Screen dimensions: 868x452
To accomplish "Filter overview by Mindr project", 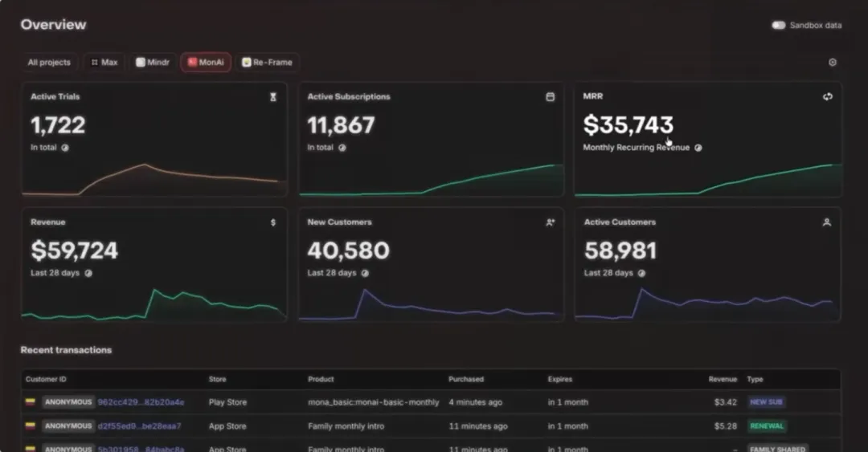I will [x=153, y=63].
